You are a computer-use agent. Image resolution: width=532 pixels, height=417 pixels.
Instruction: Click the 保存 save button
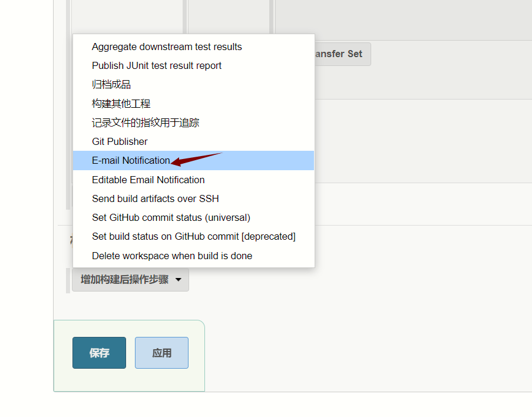99,353
